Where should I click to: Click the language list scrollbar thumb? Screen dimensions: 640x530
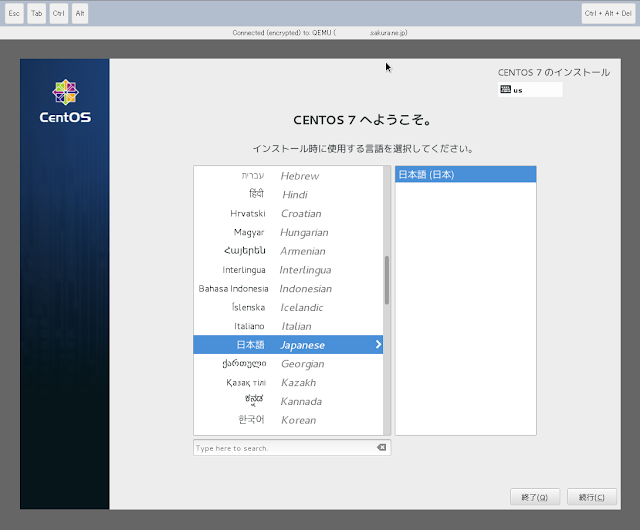coord(387,280)
